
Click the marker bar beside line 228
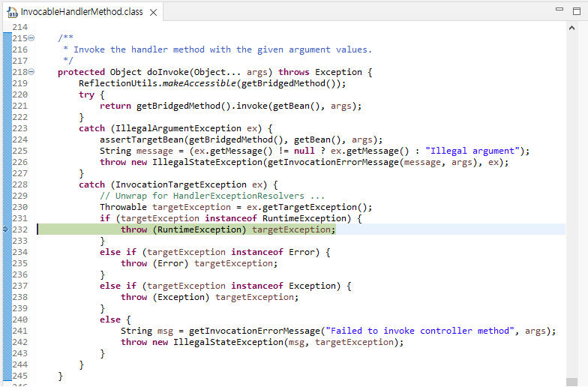coord(6,184)
